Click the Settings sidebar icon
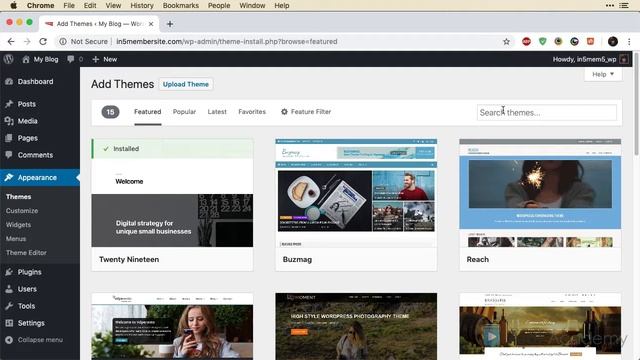Viewport: 640px width, 360px height. (9, 323)
